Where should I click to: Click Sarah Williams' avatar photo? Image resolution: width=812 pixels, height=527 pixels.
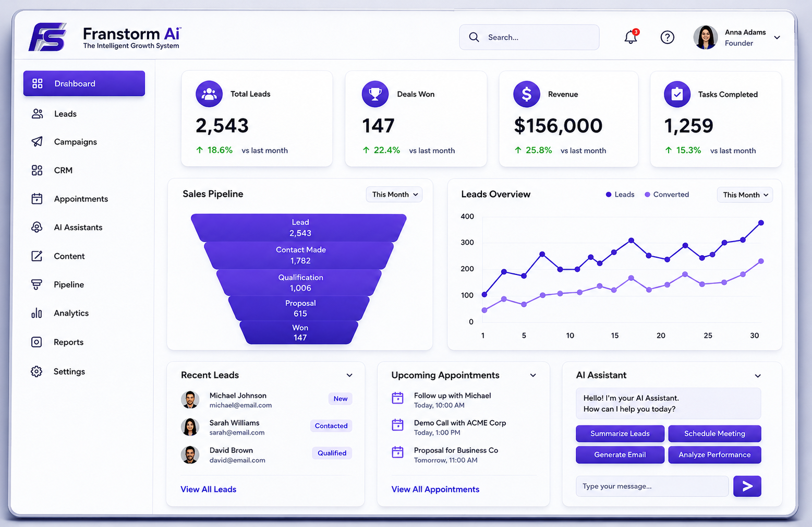coord(190,427)
